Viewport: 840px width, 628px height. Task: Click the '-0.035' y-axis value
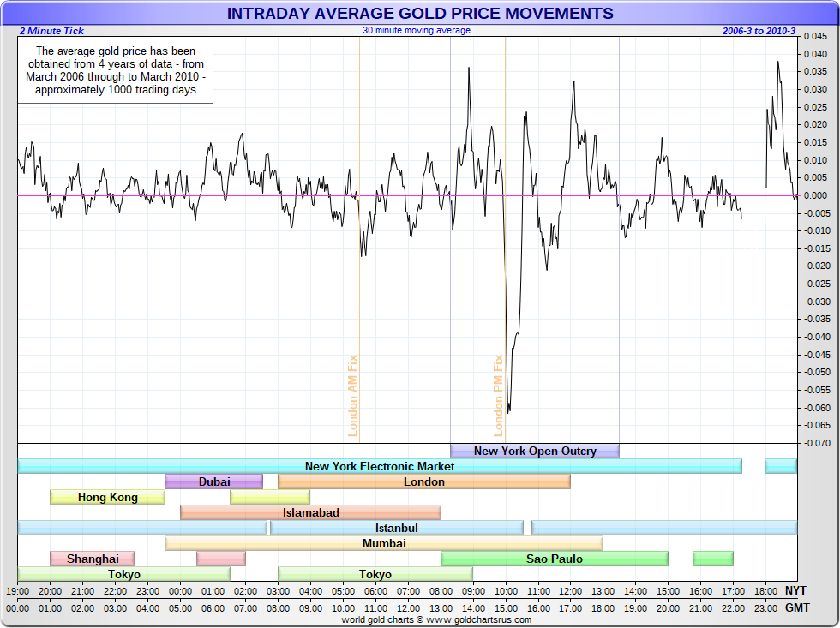tap(816, 319)
